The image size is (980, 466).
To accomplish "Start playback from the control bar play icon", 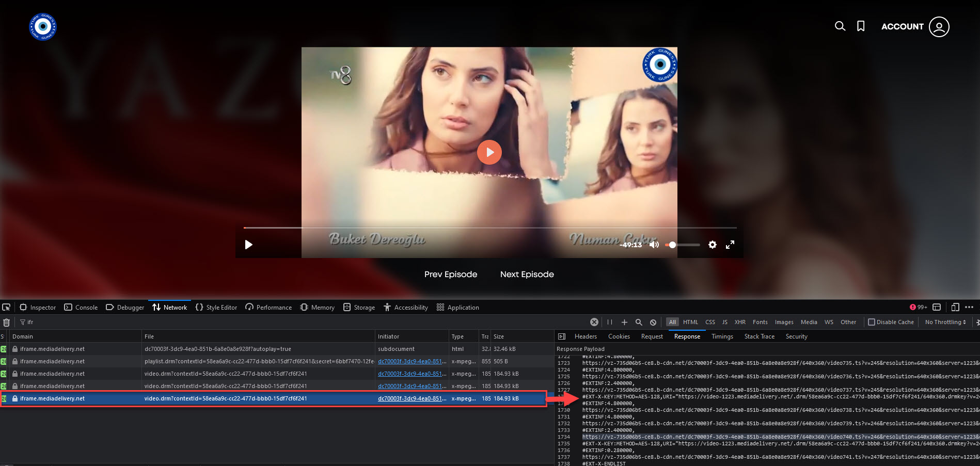I will tap(248, 245).
